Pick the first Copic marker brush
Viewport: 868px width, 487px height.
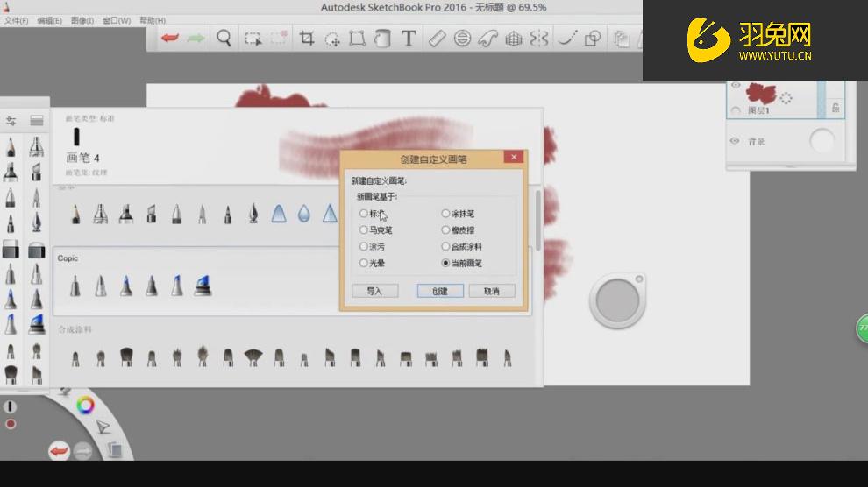pyautogui.click(x=75, y=286)
